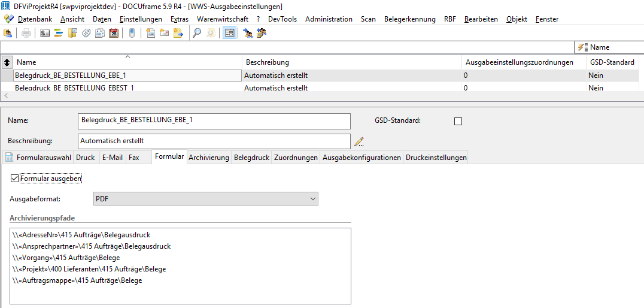
Task: Open the DevTools menu
Action: click(282, 19)
